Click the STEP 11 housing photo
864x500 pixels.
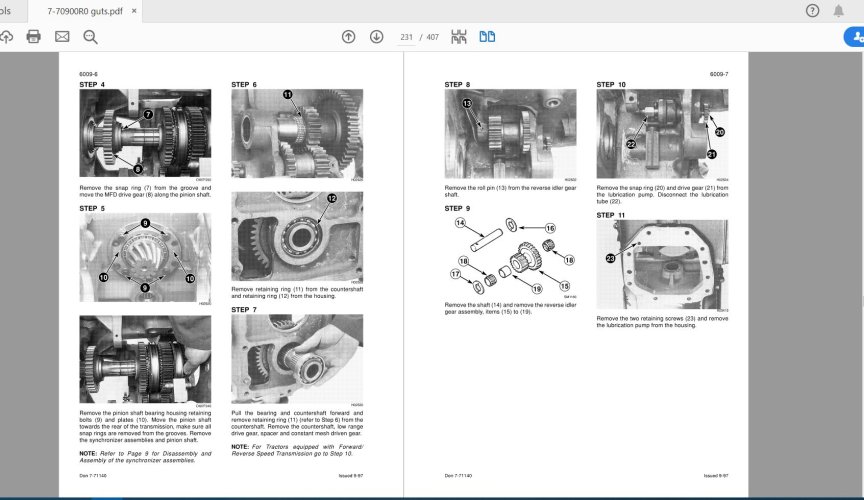tap(662, 264)
